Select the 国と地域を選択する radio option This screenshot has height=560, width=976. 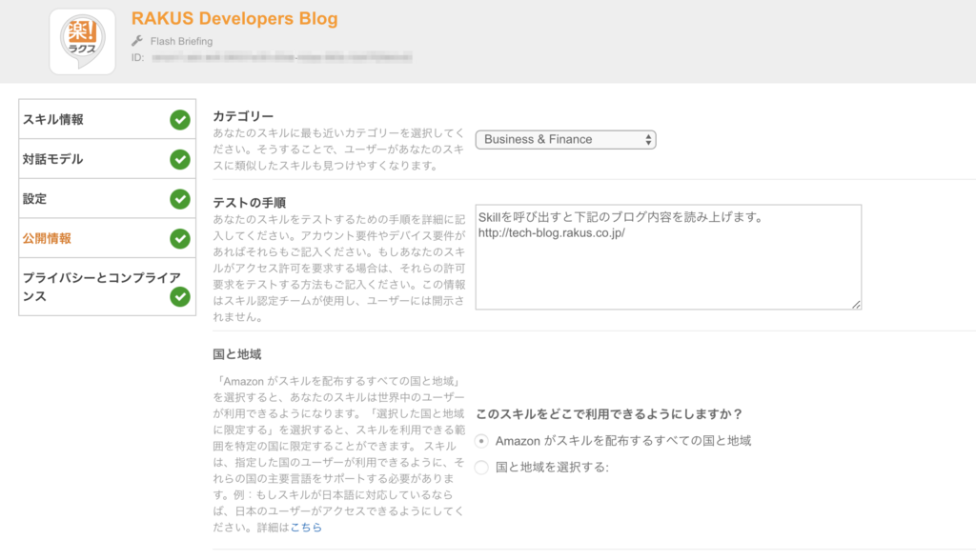(x=481, y=468)
